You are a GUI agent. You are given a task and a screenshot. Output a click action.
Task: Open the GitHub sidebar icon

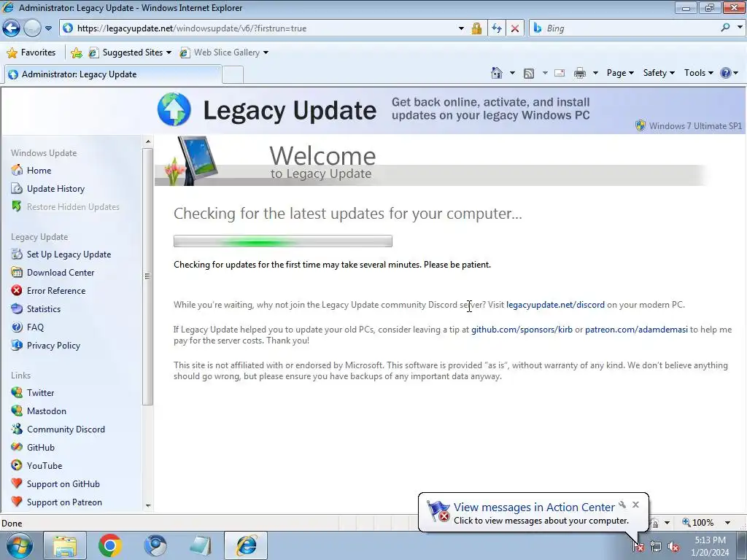[17, 447]
